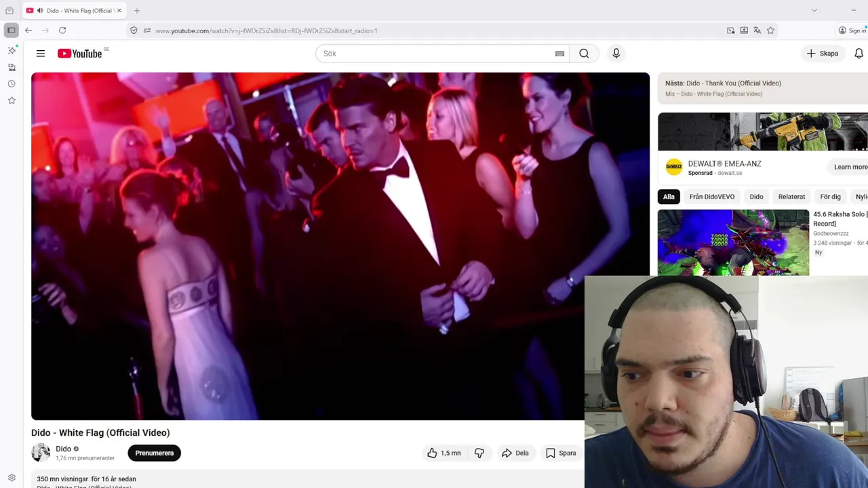This screenshot has height=488, width=868.
Task: View the site security shield info
Action: [134, 30]
